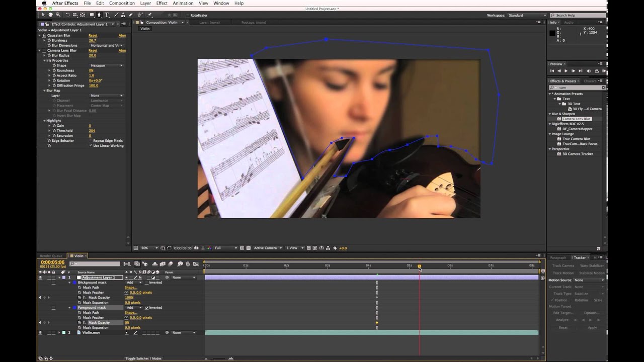Select the Roto Brush tool

click(x=140, y=15)
